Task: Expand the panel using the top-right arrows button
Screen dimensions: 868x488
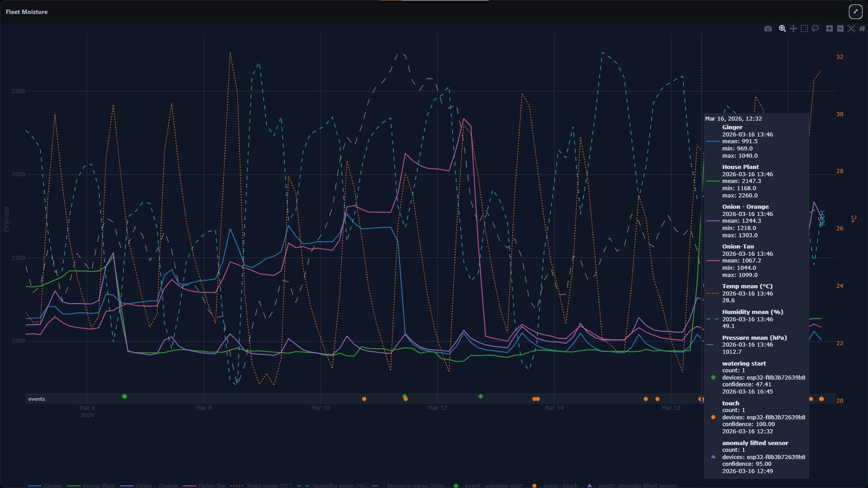Action: coord(855,12)
